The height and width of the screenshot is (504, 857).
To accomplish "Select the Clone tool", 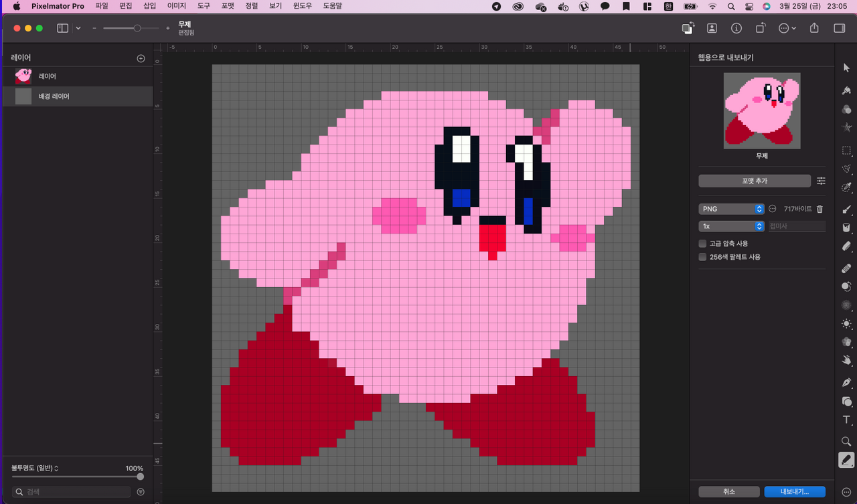I will click(x=846, y=287).
